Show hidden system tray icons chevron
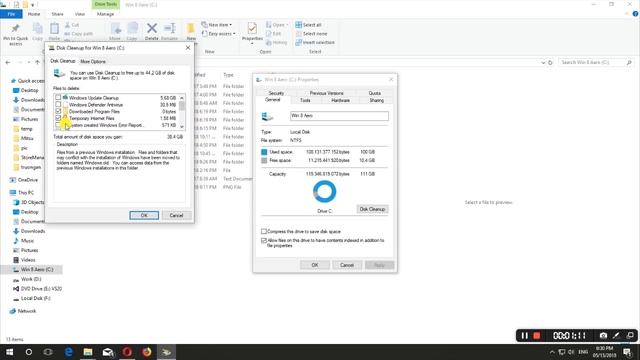Viewport: 640px width, 360px height. (552, 352)
